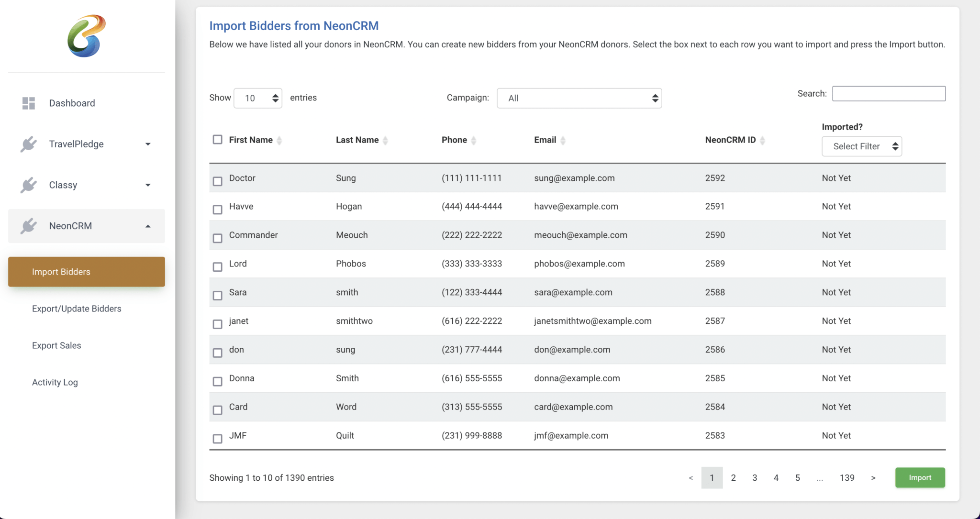Click the Dashboard grid icon
Screen dimensions: 980x519
click(29, 103)
